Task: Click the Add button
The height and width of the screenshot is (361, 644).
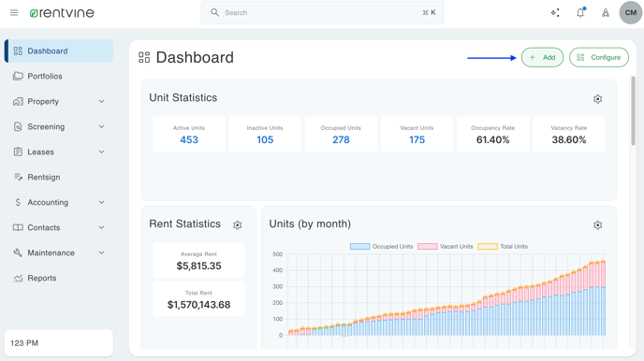Action: pos(542,57)
